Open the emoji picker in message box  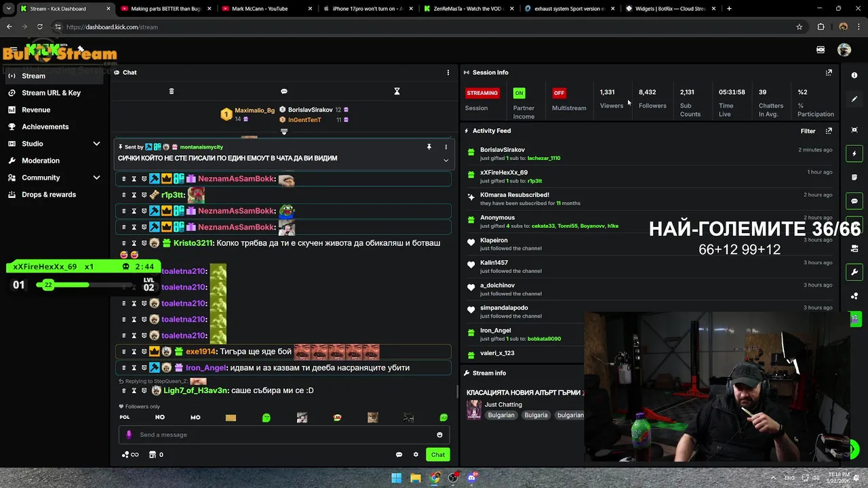(439, 435)
